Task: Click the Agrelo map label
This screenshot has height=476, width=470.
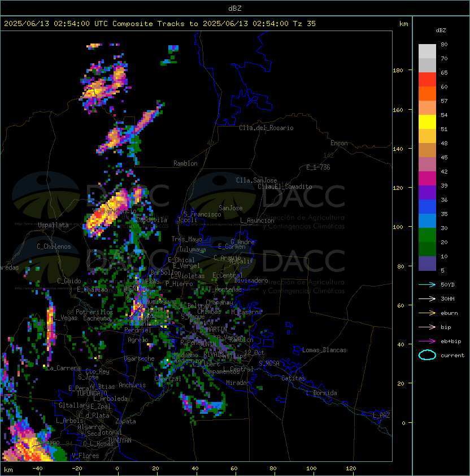Action: pyautogui.click(x=138, y=340)
